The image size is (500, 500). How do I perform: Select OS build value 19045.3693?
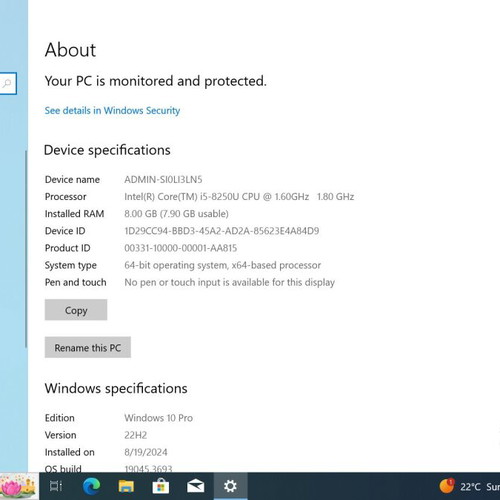[x=148, y=469]
